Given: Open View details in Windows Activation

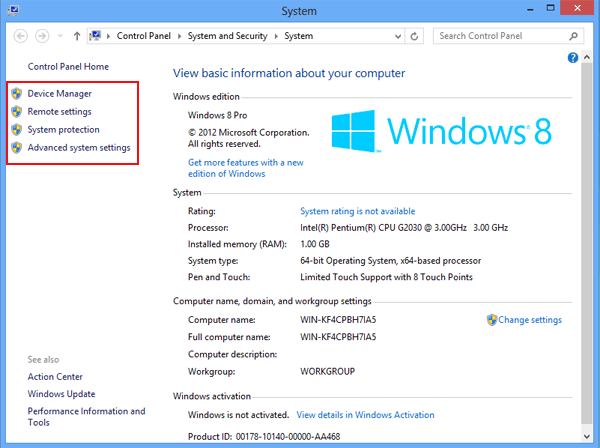Looking at the screenshot, I should coord(365,415).
